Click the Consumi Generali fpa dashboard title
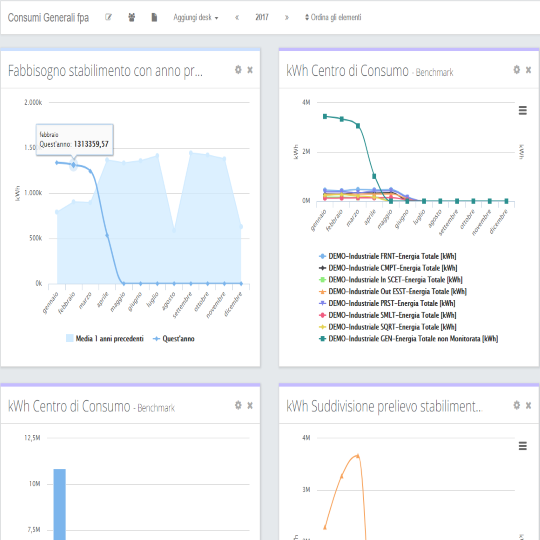Image resolution: width=540 pixels, height=540 pixels. click(48, 18)
